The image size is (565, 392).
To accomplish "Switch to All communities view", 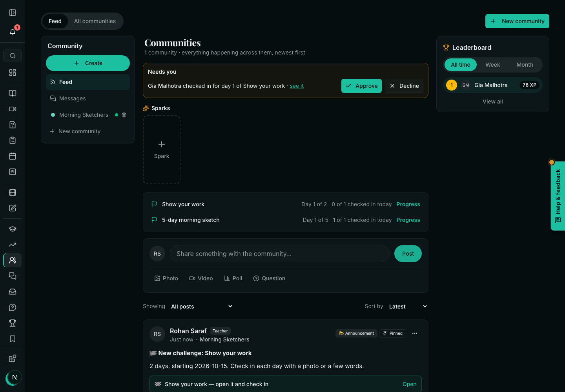I will click(x=95, y=21).
